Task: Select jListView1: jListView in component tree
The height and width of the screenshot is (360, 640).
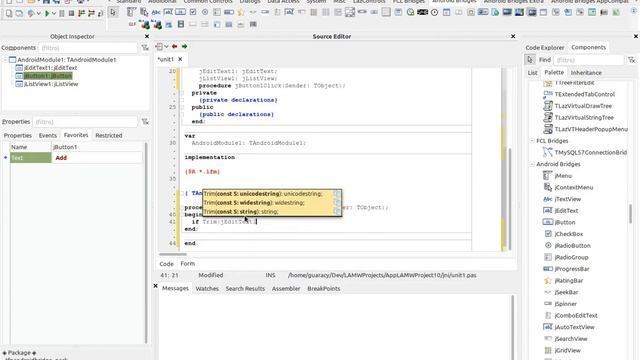Action: click(x=51, y=84)
